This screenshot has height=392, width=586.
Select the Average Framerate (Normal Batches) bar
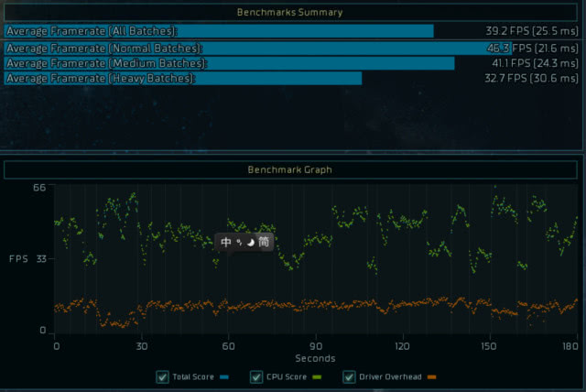click(x=256, y=48)
